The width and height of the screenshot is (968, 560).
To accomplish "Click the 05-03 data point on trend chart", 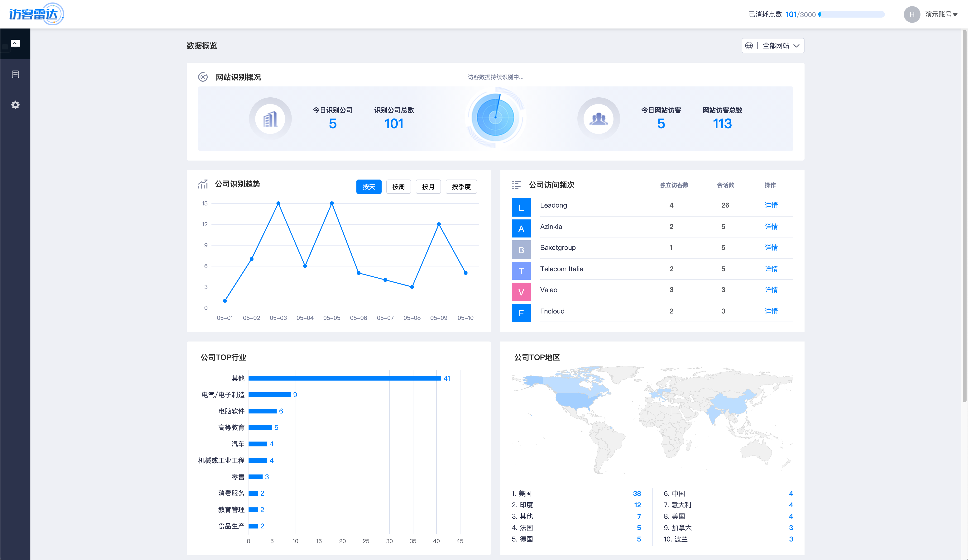I will tap(278, 204).
